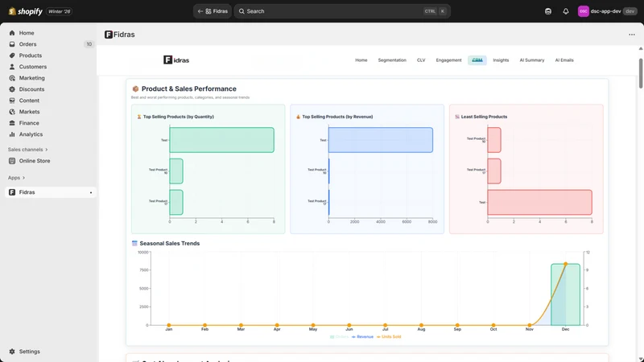Click the 'Top Selling Products (by Revenue)' heading
Viewport: 644px width, 362px height.
337,117
